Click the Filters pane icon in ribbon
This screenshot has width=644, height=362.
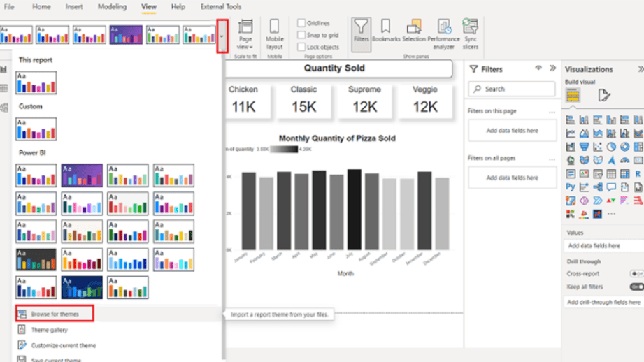click(361, 31)
